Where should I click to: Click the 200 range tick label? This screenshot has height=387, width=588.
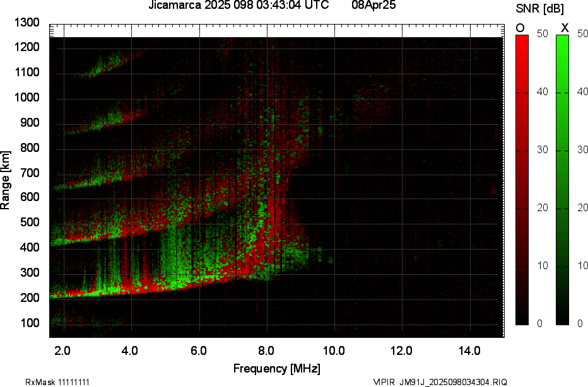point(30,297)
